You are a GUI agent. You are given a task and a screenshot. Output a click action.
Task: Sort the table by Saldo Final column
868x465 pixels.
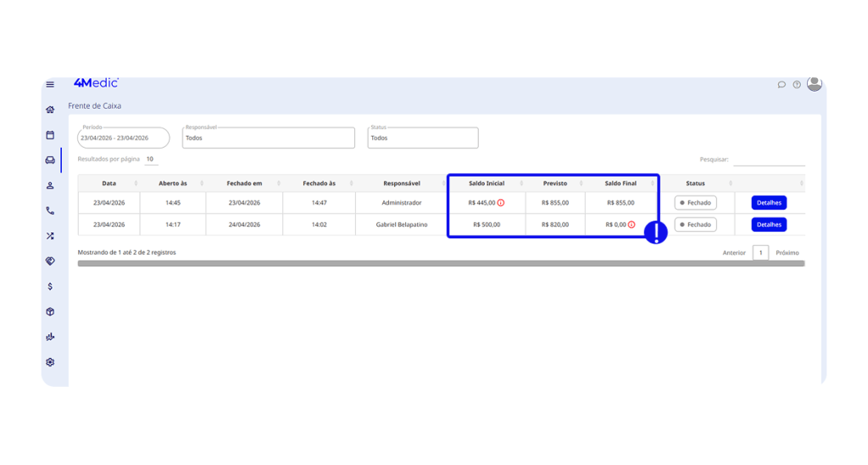click(620, 183)
